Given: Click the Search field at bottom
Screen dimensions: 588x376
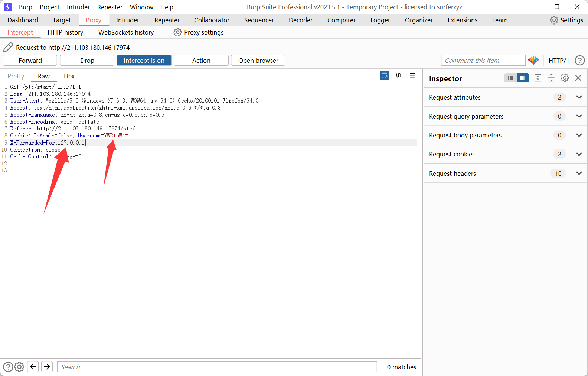Looking at the screenshot, I should [x=217, y=367].
